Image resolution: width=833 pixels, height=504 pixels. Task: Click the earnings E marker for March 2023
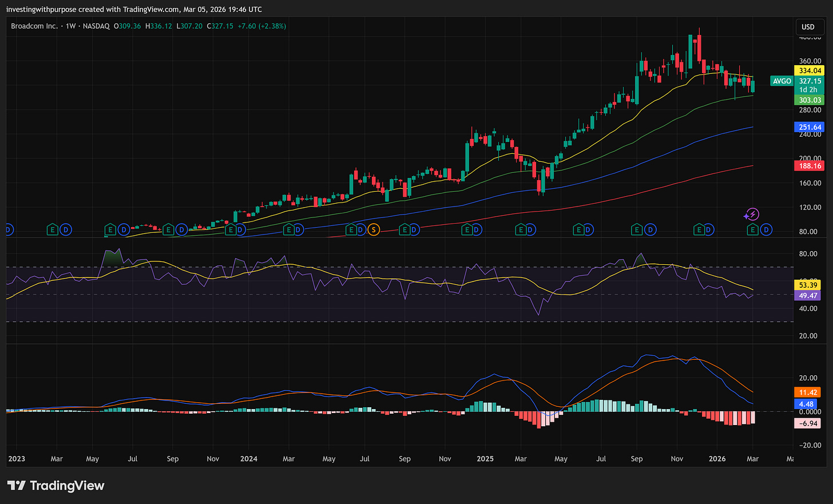52,230
